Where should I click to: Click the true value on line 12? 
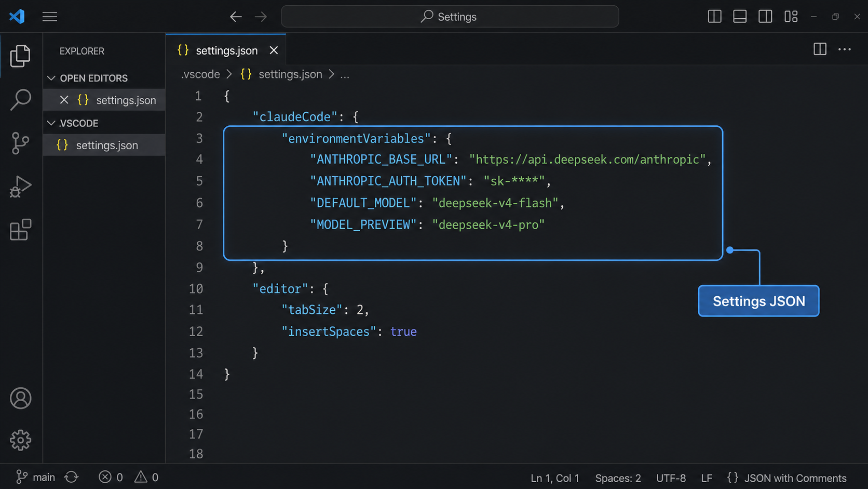tap(403, 332)
